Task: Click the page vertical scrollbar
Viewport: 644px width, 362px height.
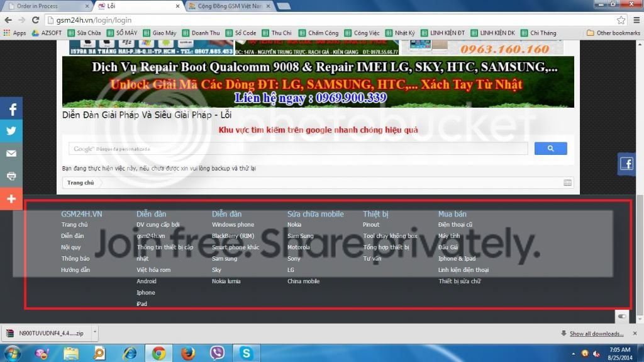Action: point(639,257)
